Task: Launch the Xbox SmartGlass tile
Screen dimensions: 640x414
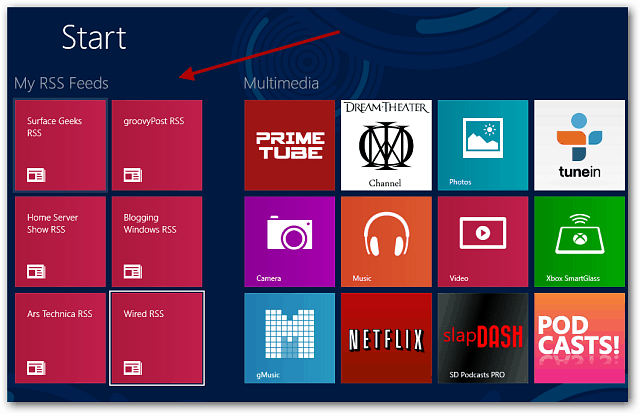Action: click(x=579, y=242)
